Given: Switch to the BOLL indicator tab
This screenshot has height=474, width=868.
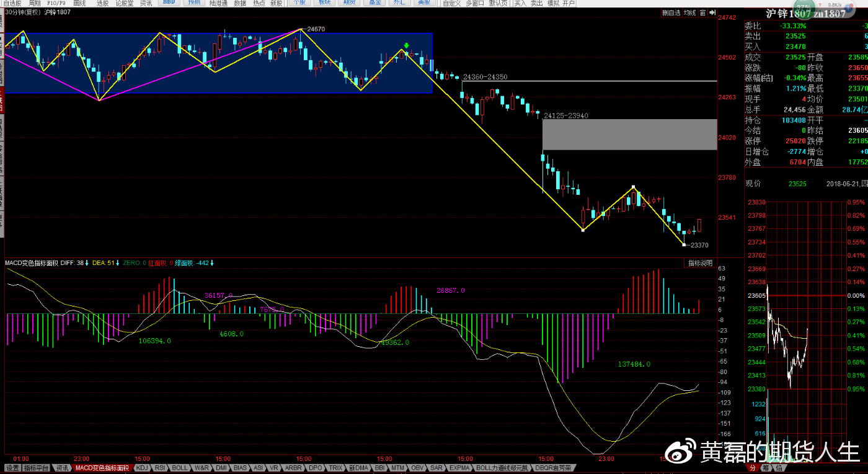Looking at the screenshot, I should [x=180, y=468].
